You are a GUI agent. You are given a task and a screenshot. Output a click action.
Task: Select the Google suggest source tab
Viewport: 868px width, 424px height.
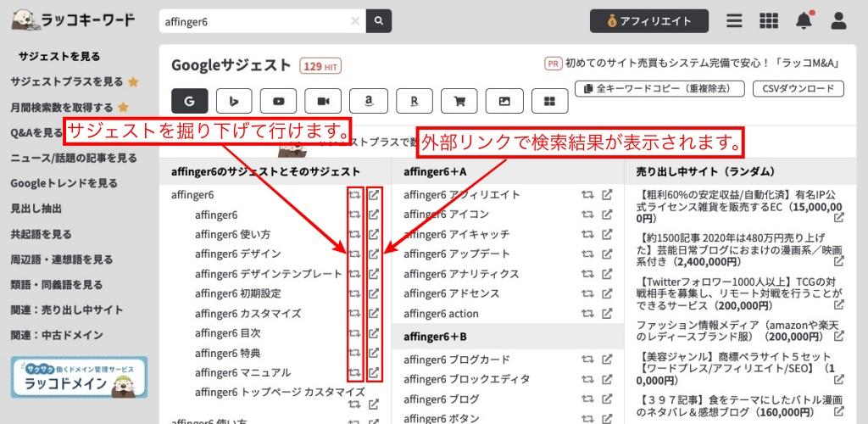tap(189, 101)
